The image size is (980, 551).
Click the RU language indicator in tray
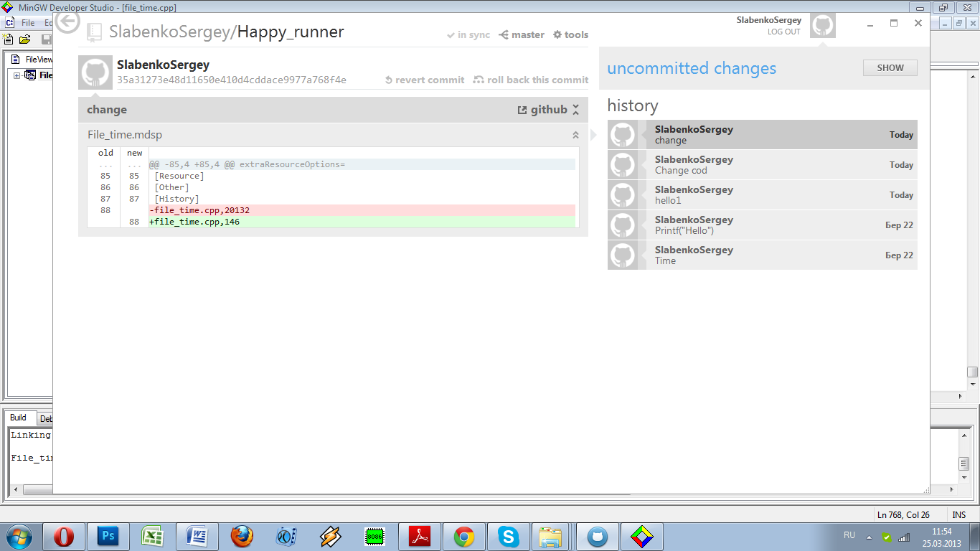tap(849, 535)
